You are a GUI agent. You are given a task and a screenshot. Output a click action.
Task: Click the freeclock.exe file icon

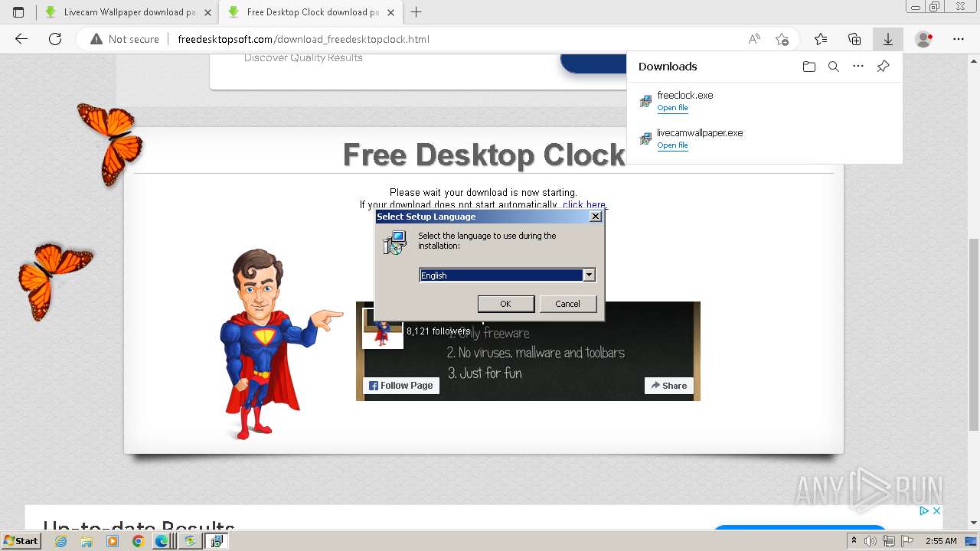click(x=645, y=101)
